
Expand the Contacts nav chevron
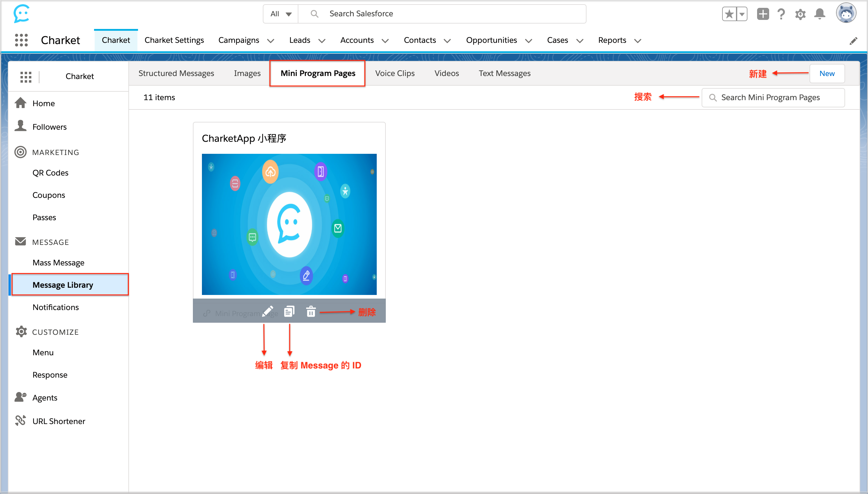coord(447,41)
